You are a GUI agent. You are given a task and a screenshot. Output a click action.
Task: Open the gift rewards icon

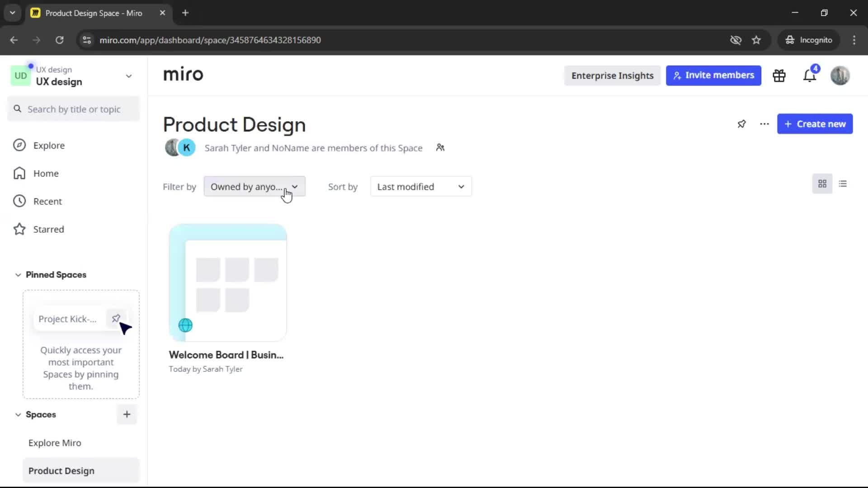click(x=779, y=75)
